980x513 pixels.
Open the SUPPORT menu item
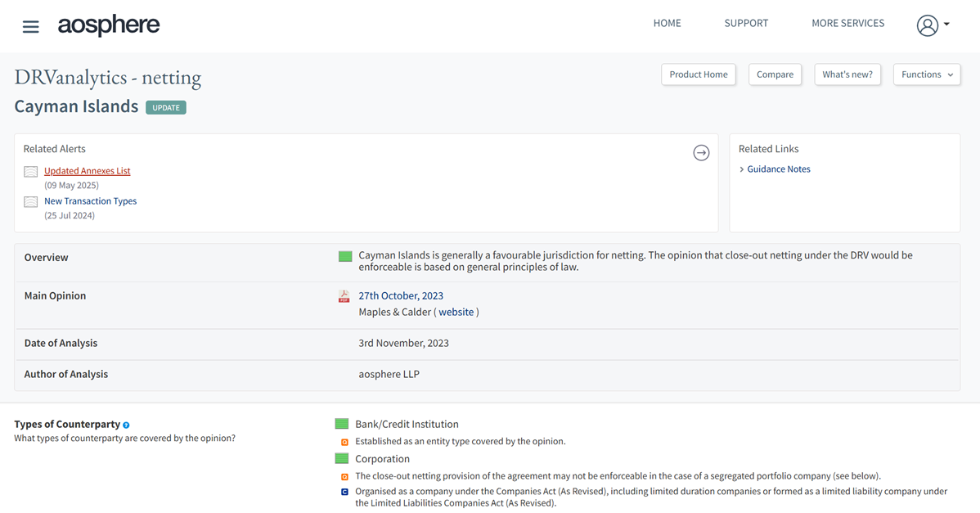(746, 23)
